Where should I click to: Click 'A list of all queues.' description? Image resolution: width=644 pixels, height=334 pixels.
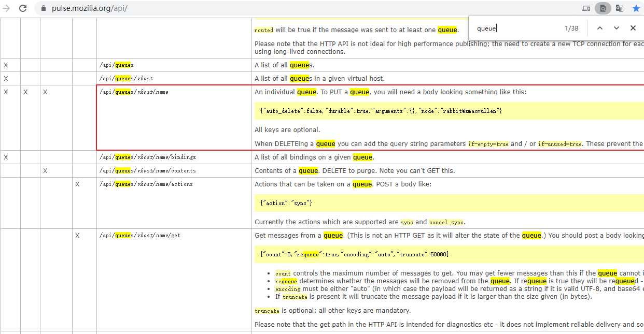pyautogui.click(x=285, y=65)
